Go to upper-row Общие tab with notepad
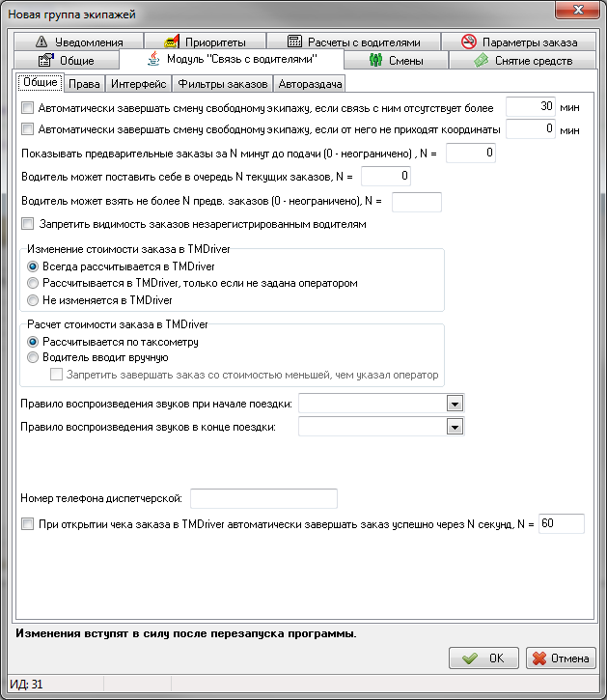This screenshot has height=700, width=607. (67, 60)
